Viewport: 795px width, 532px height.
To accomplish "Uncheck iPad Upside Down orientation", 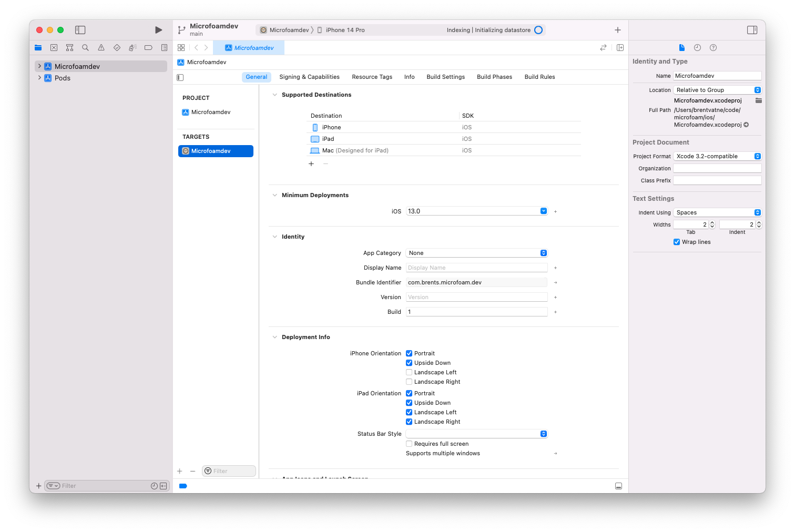I will click(409, 403).
